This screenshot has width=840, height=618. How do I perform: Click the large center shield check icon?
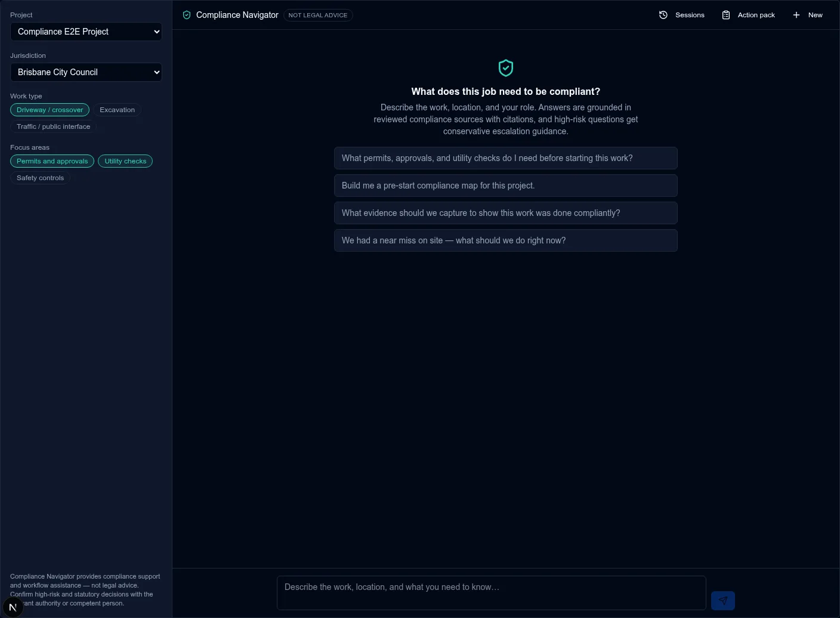click(506, 68)
